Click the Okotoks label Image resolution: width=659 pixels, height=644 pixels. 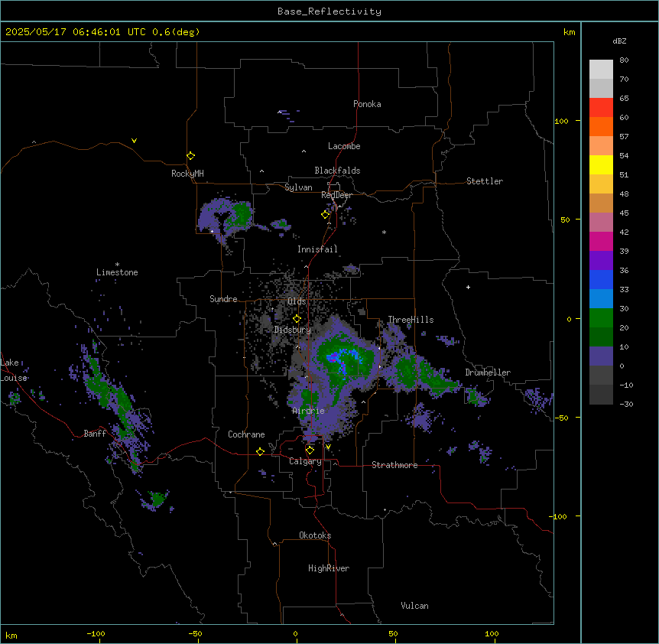pyautogui.click(x=315, y=535)
